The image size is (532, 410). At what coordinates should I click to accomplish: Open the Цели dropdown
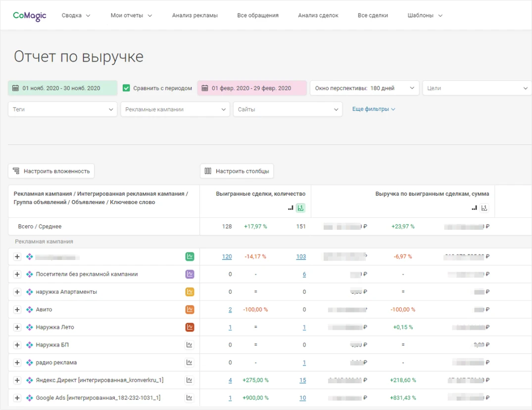[x=477, y=88]
